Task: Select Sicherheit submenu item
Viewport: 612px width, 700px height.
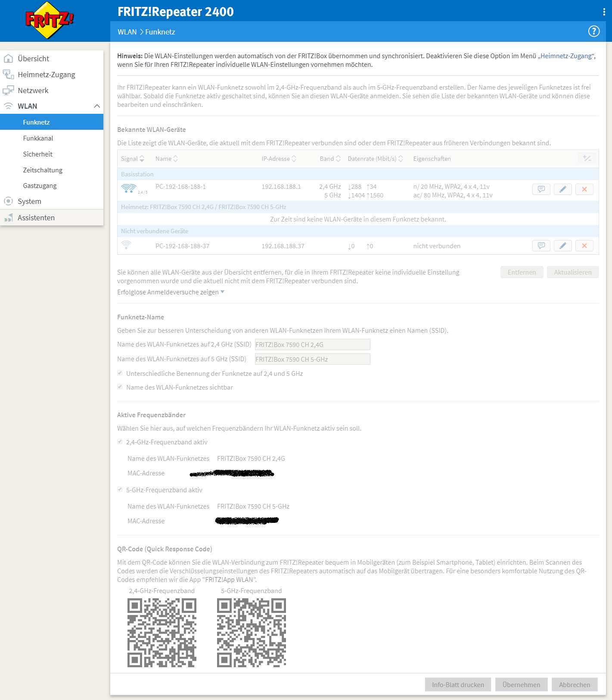Action: (x=52, y=154)
